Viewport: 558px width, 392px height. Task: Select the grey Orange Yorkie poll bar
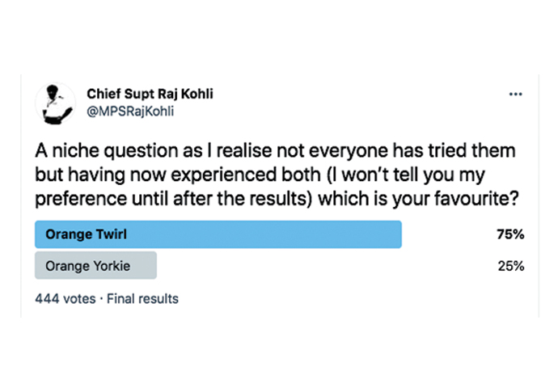[95, 265]
